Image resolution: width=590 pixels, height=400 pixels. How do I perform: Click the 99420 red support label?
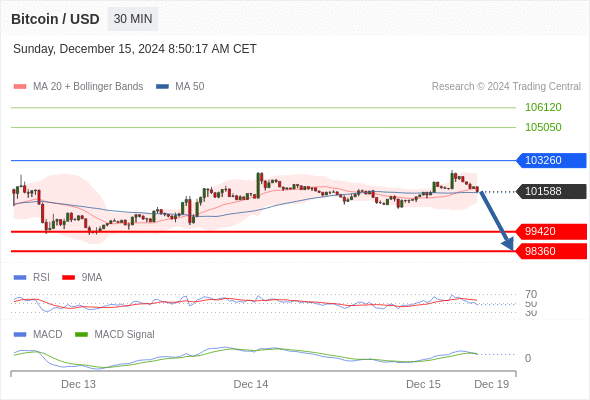coord(551,231)
